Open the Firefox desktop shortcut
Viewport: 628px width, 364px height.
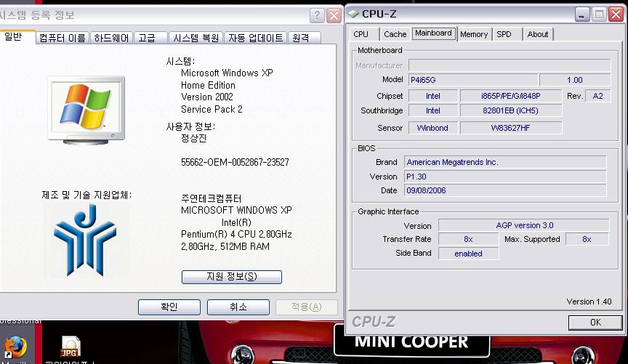pos(15,347)
